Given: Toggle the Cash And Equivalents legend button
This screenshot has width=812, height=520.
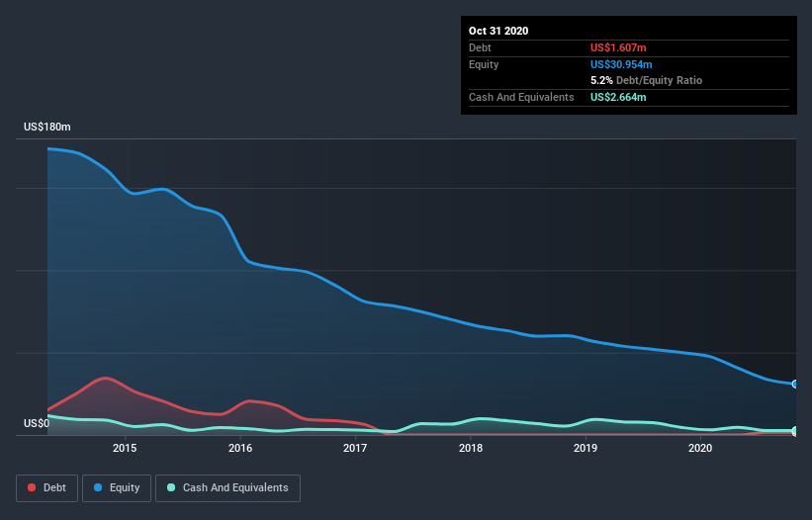Looking at the screenshot, I should point(227,488).
